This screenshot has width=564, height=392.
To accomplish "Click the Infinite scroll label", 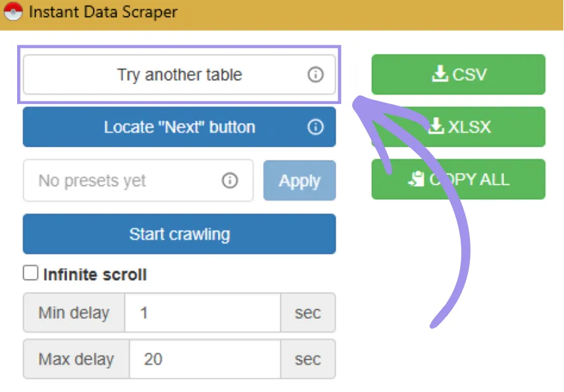I will pyautogui.click(x=95, y=275).
